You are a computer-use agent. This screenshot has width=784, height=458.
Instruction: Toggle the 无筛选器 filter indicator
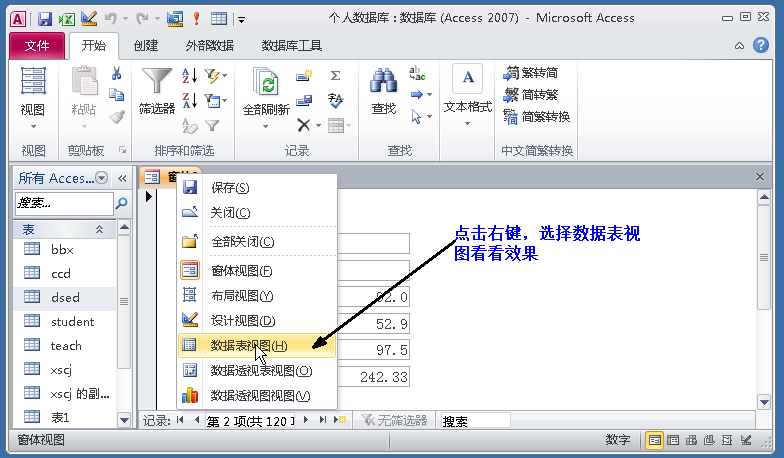(x=394, y=420)
